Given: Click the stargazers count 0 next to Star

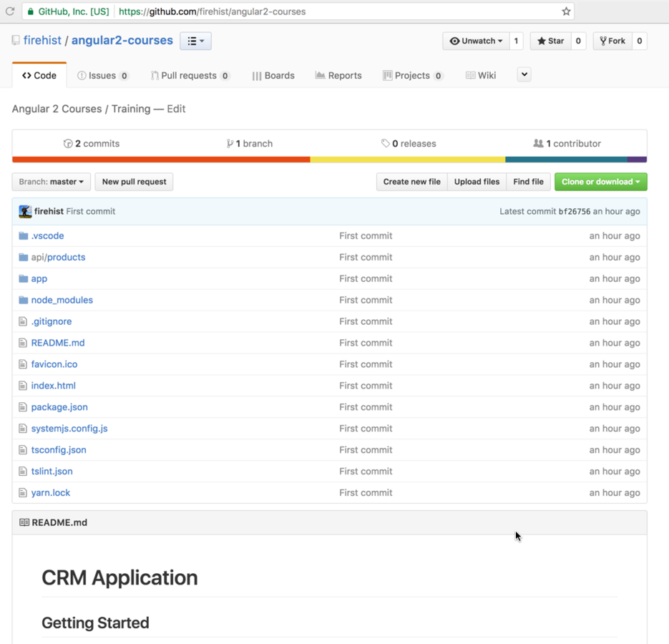Looking at the screenshot, I should pyautogui.click(x=578, y=41).
